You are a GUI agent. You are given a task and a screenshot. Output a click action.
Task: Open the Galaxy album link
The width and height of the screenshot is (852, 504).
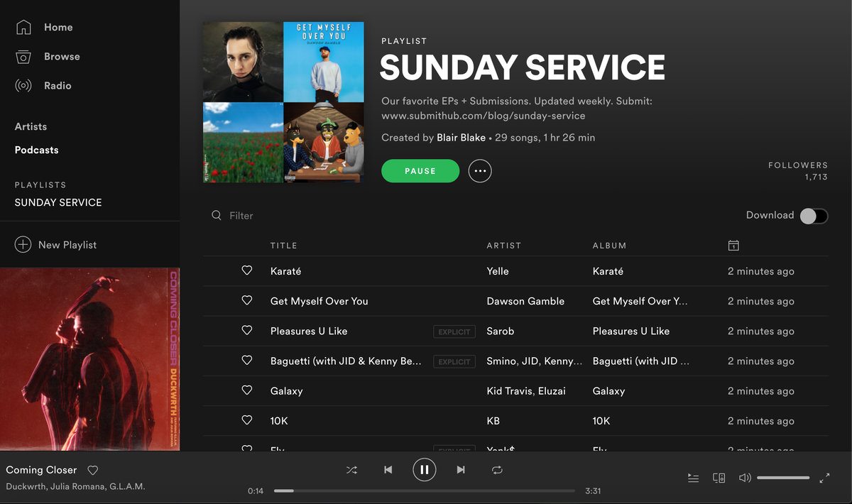coord(608,390)
